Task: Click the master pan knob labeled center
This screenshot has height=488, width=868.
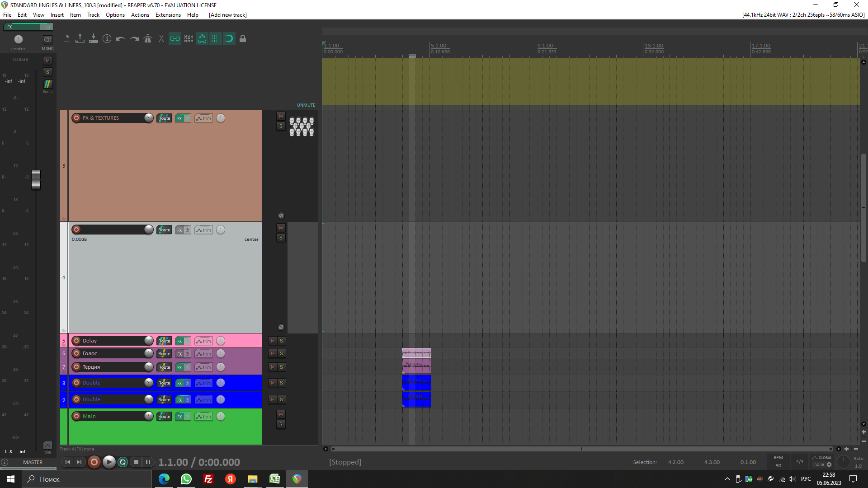Action: [x=19, y=39]
